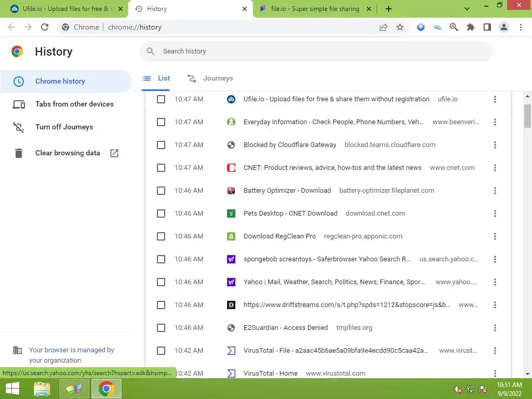532x399 pixels.
Task: Expand the tab search chevron
Action: pyautogui.click(x=467, y=9)
